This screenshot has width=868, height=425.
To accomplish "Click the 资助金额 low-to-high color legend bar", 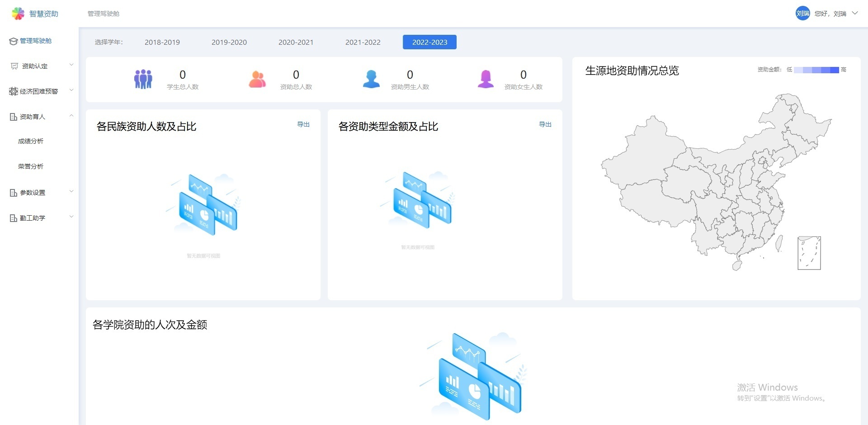I will [x=816, y=70].
